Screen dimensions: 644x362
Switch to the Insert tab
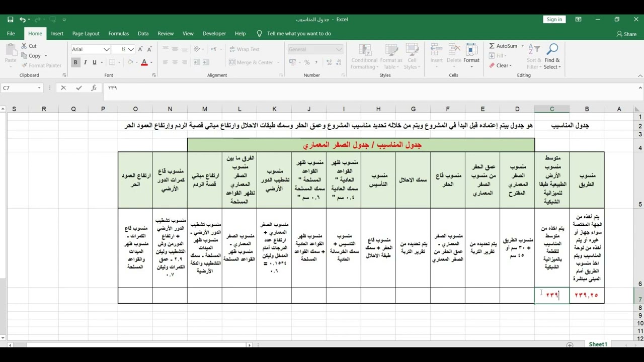[x=57, y=34]
